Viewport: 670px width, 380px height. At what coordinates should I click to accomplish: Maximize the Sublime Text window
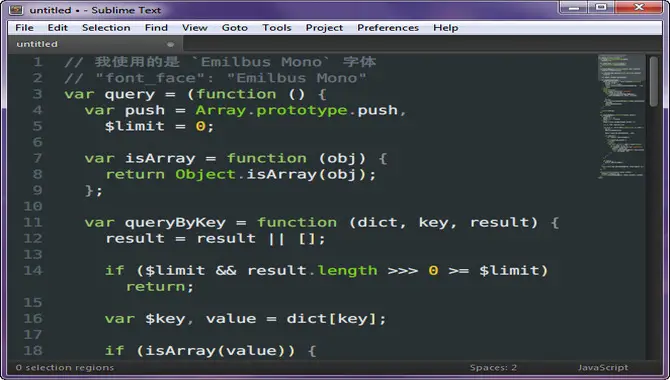601,8
